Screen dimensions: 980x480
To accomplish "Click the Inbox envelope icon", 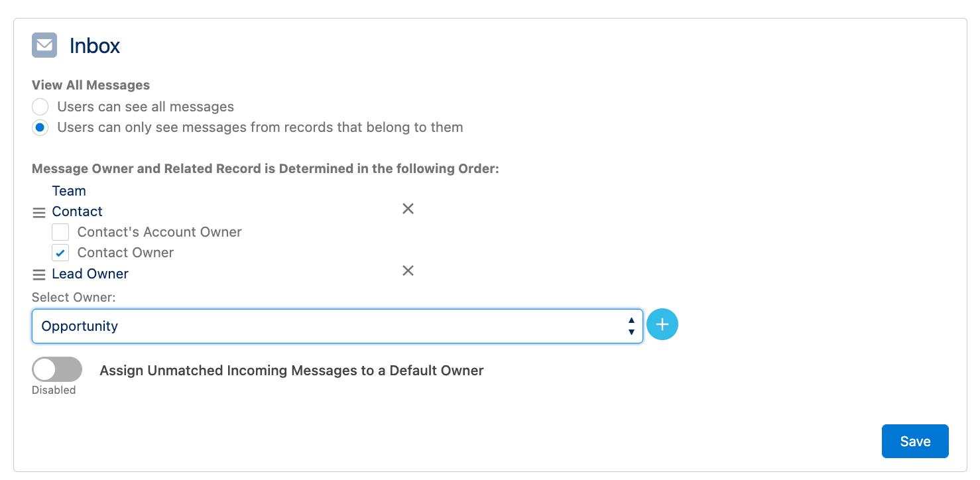I will [x=44, y=45].
